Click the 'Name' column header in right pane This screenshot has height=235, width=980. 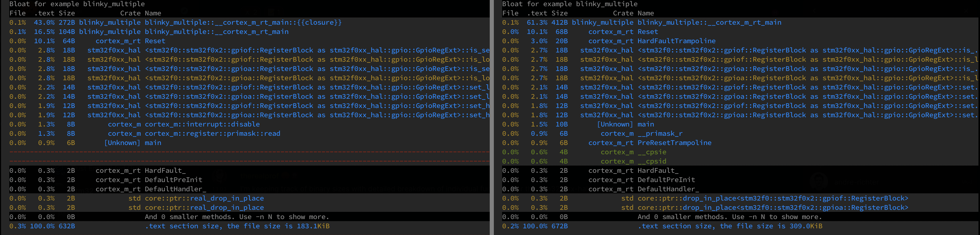tap(646, 13)
